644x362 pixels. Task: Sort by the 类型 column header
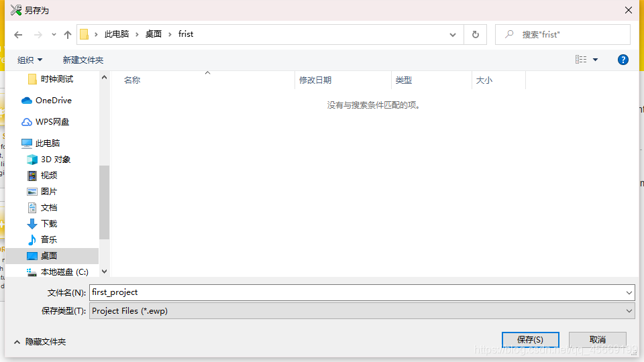click(403, 80)
